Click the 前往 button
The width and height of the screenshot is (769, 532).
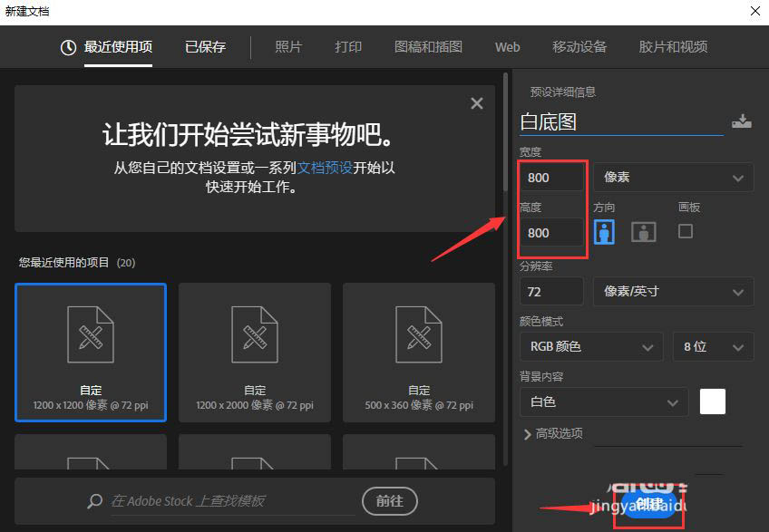tap(390, 501)
